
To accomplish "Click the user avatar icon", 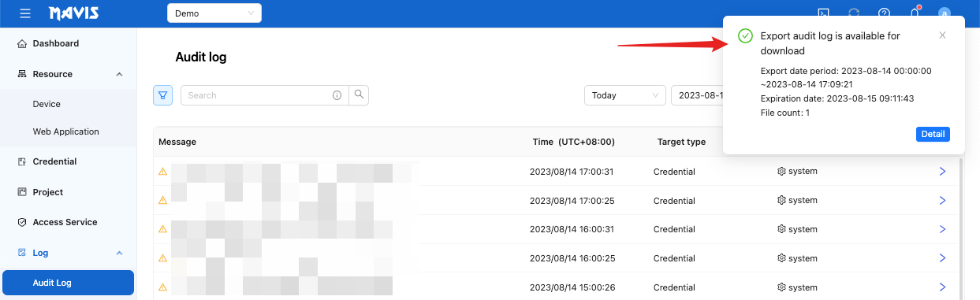I will pyautogui.click(x=945, y=13).
